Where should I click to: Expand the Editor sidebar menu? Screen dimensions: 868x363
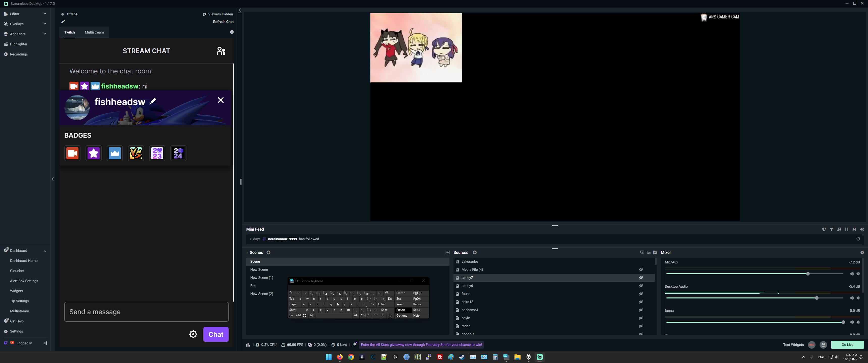45,14
